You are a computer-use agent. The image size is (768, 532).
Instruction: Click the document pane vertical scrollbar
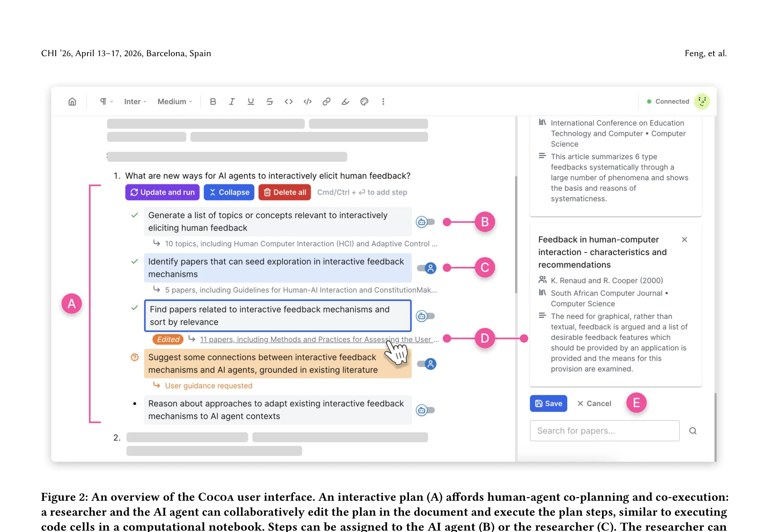(x=516, y=234)
